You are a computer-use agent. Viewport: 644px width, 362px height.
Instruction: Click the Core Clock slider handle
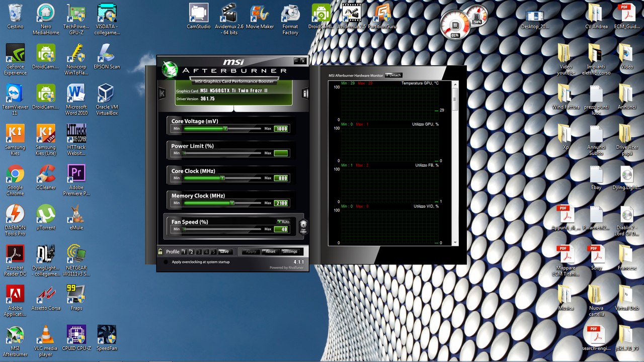click(x=222, y=178)
